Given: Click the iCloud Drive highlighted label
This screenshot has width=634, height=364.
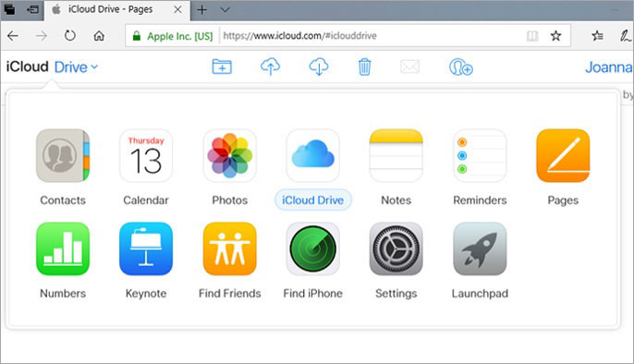Looking at the screenshot, I should point(313,200).
